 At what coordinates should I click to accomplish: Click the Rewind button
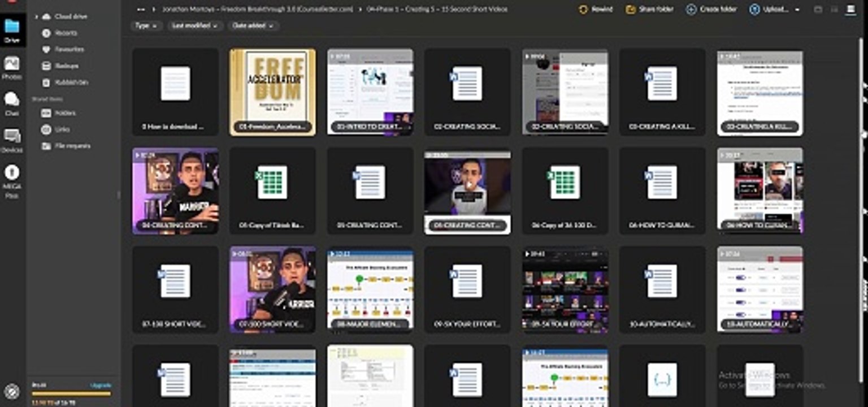coord(596,10)
